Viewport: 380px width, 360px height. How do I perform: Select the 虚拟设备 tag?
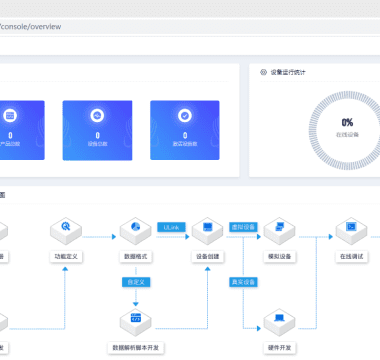coord(243,227)
